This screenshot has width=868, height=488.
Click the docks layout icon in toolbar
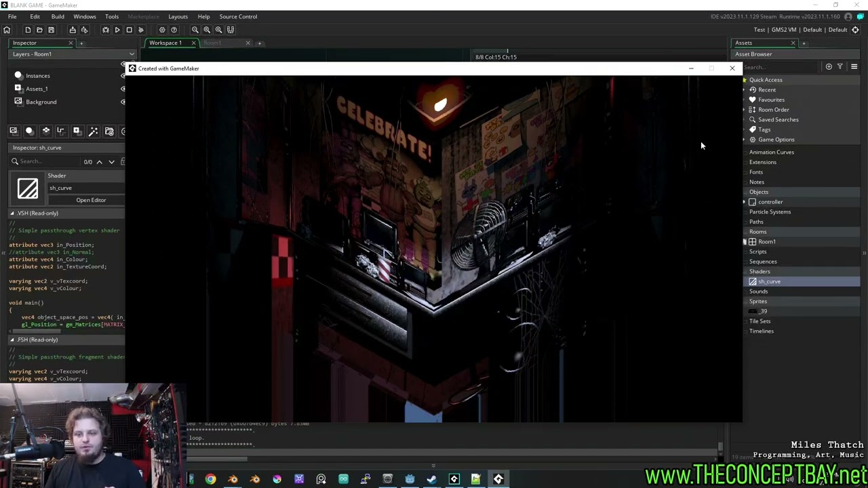click(231, 30)
